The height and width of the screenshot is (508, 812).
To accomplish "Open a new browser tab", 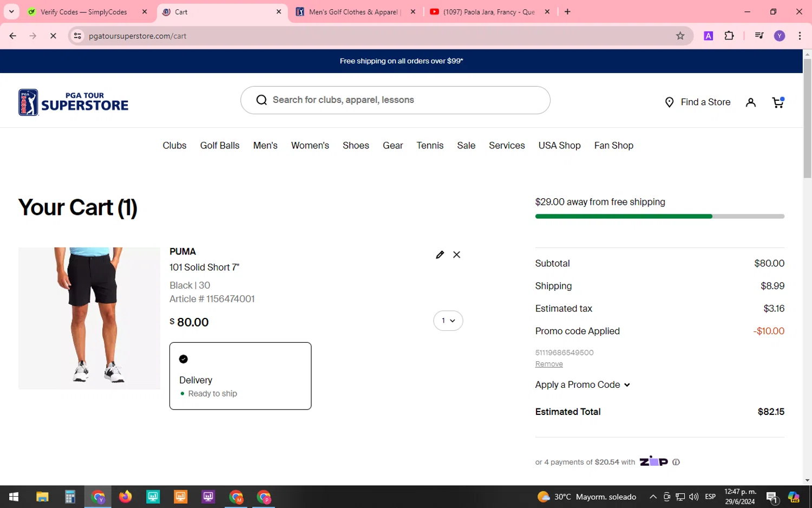I will pyautogui.click(x=567, y=11).
